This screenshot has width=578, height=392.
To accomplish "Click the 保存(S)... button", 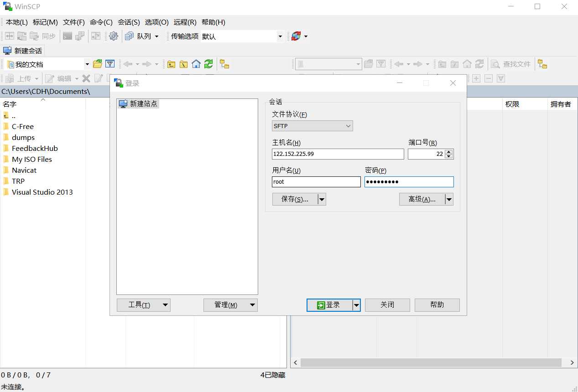I will point(295,199).
